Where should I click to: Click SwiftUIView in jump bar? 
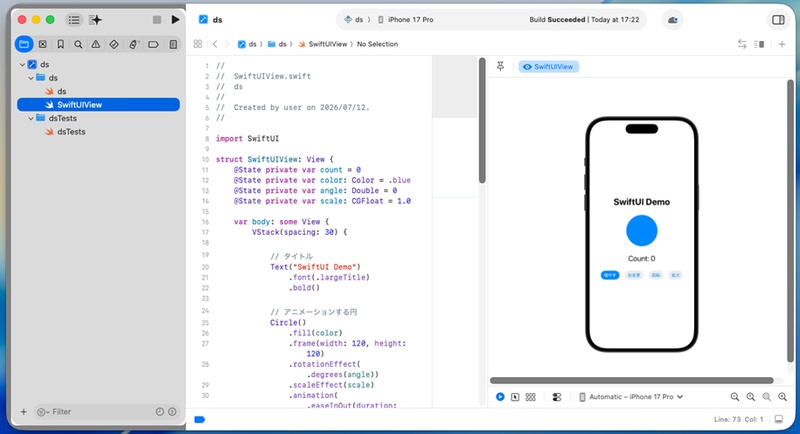pos(322,44)
